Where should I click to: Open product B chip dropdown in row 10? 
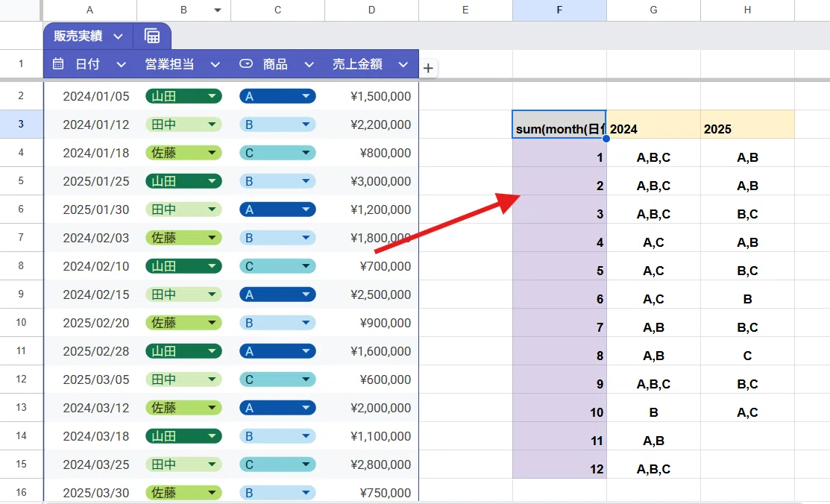(306, 323)
